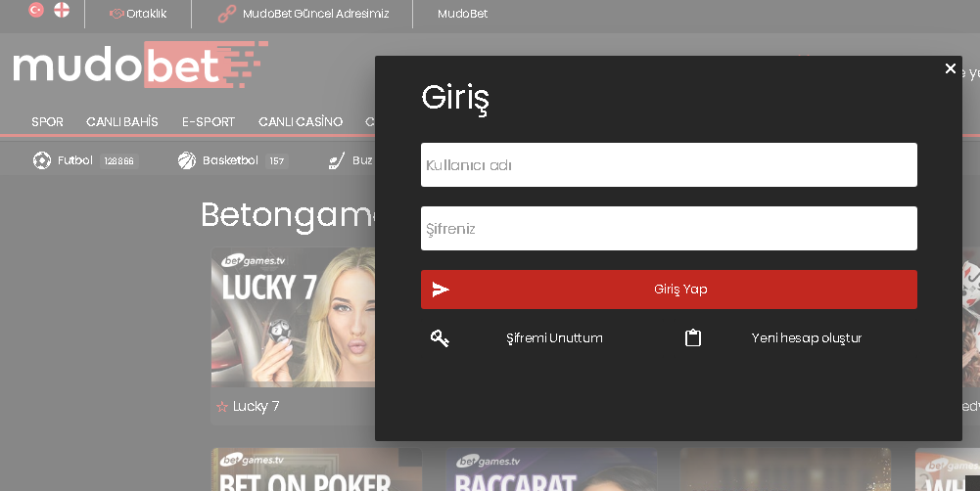Open MudoBet Güncel Adresimiz link

315,14
